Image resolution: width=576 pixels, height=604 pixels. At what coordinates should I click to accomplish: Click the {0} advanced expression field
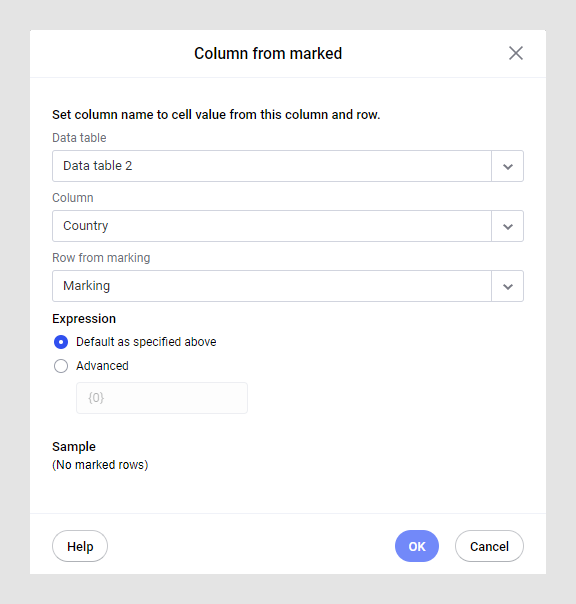point(162,398)
